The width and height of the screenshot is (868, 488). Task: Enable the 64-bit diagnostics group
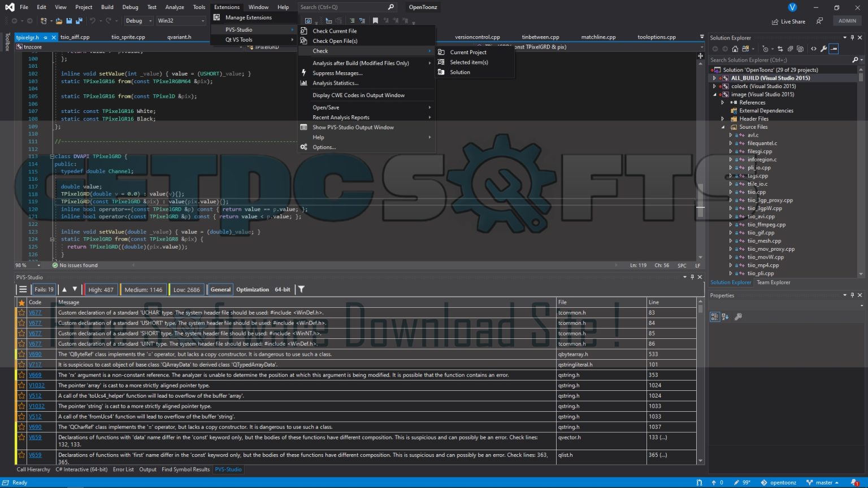(283, 290)
